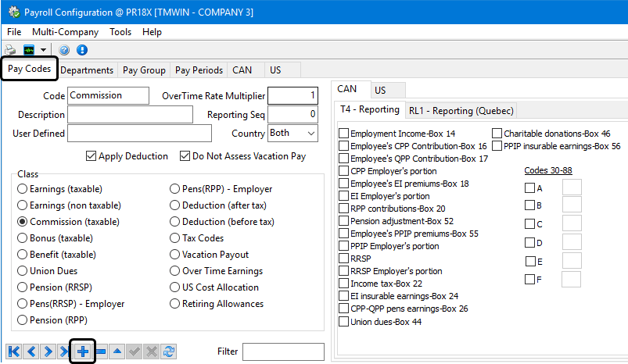Image resolution: width=628 pixels, height=364 pixels.
Task: Open the green waveform monitor tool
Action: click(x=29, y=50)
